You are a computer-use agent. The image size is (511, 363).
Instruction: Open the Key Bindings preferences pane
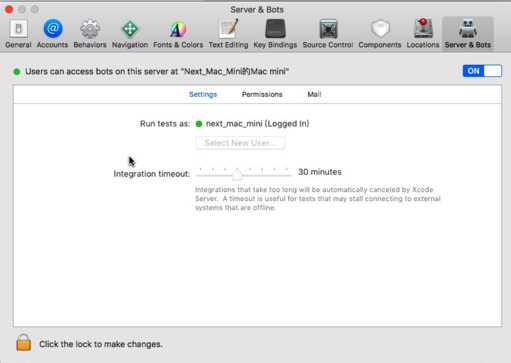pyautogui.click(x=275, y=34)
